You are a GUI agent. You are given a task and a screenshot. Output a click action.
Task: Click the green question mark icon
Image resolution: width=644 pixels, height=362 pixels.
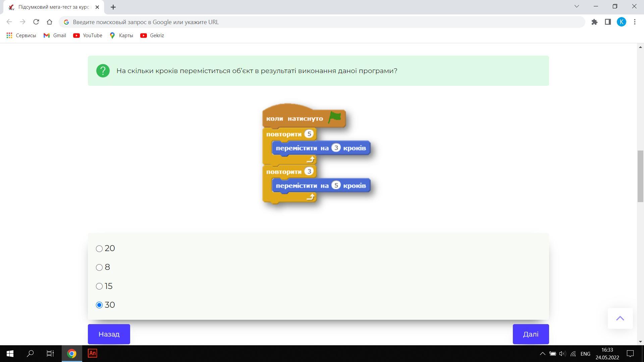tap(103, 71)
